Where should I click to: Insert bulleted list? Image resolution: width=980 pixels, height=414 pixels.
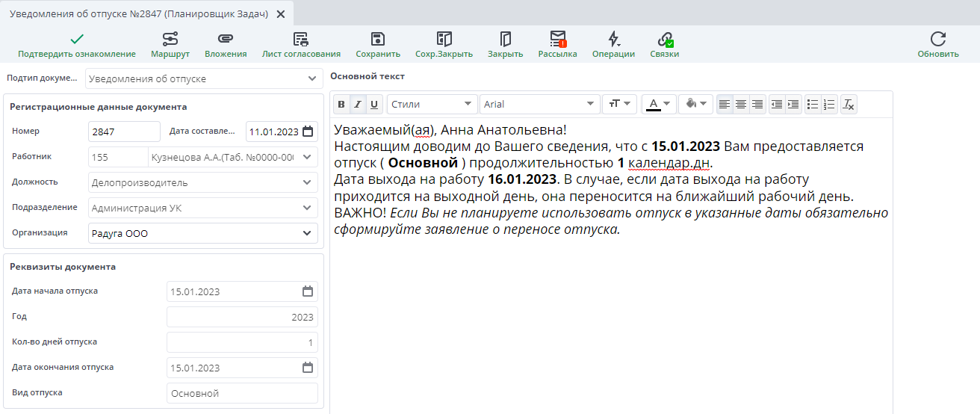[813, 105]
